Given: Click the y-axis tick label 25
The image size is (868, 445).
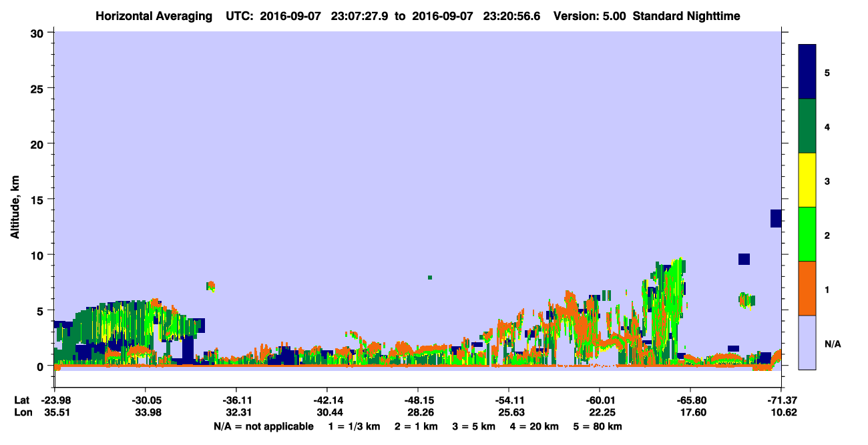Looking at the screenshot, I should pyautogui.click(x=39, y=88).
